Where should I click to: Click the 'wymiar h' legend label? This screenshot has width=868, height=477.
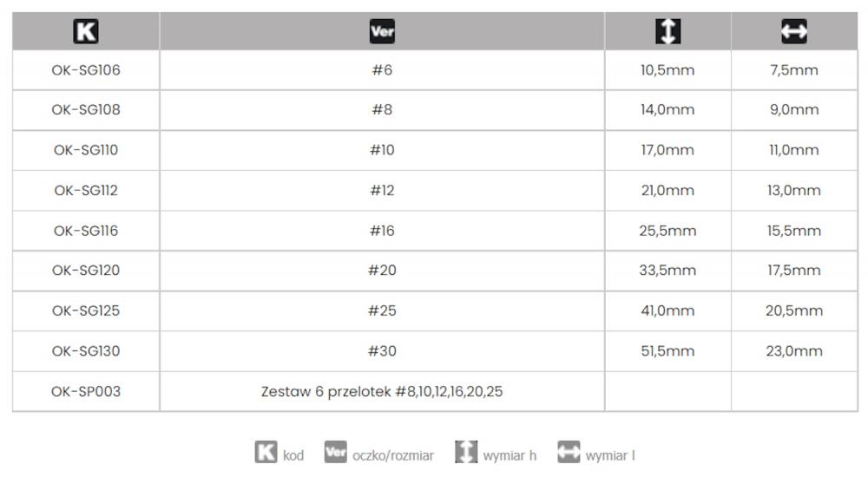point(510,455)
